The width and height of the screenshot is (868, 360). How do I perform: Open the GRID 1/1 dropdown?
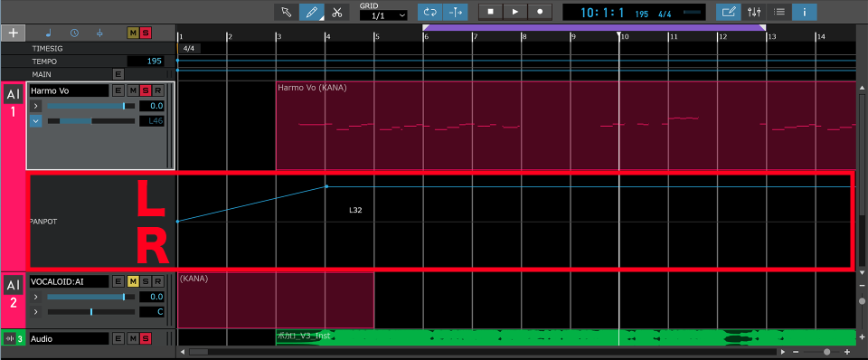(383, 15)
